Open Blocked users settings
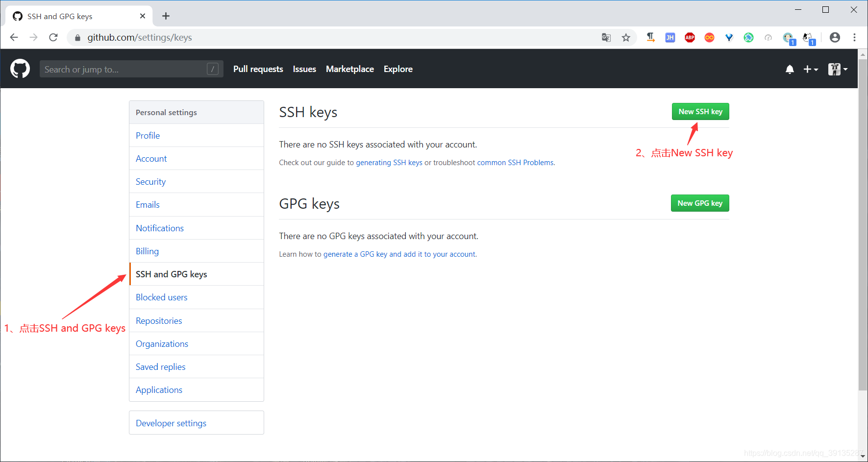 pyautogui.click(x=197, y=297)
